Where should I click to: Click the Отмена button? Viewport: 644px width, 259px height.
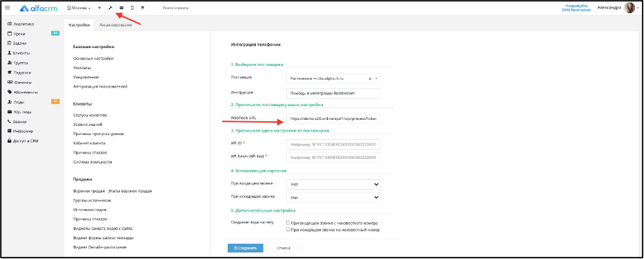(x=284, y=248)
